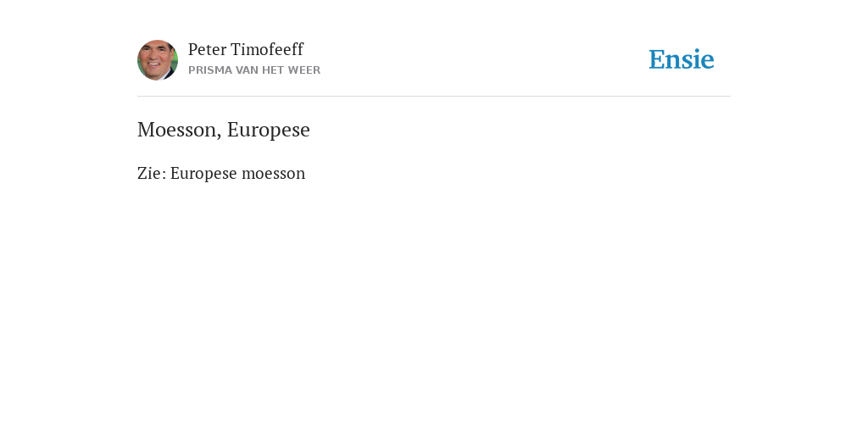Click the words VAN HET in the subtitle

259,70
